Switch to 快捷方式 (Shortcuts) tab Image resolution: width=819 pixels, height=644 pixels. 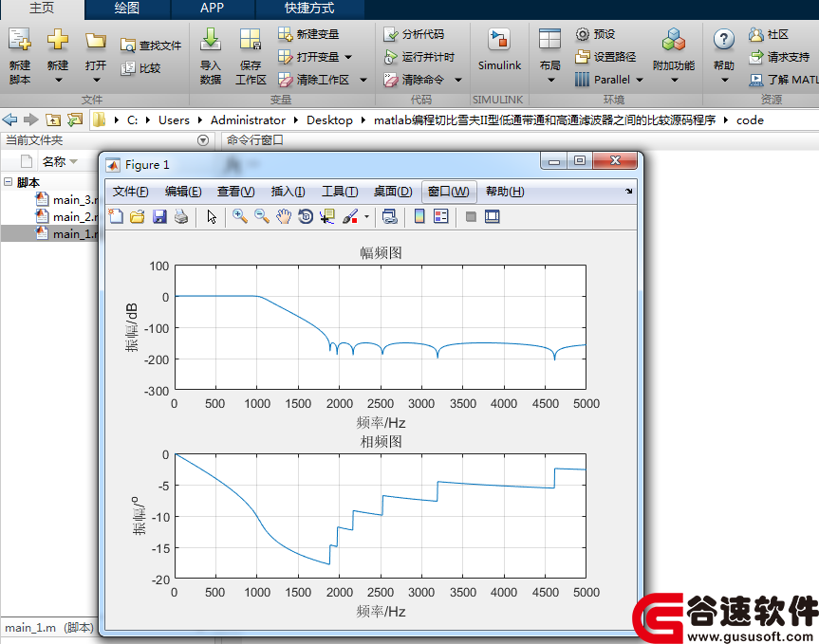coord(309,9)
